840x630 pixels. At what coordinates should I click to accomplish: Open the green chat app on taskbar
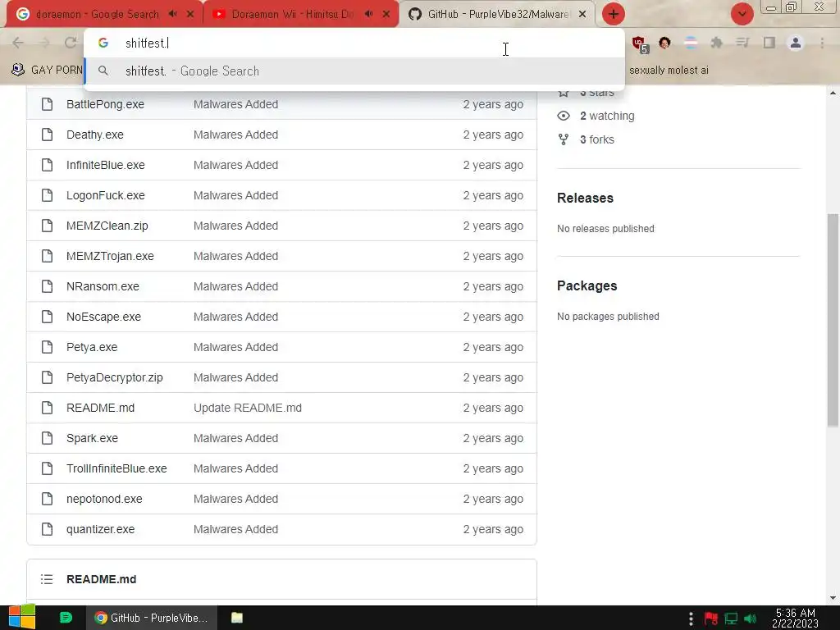tap(66, 618)
